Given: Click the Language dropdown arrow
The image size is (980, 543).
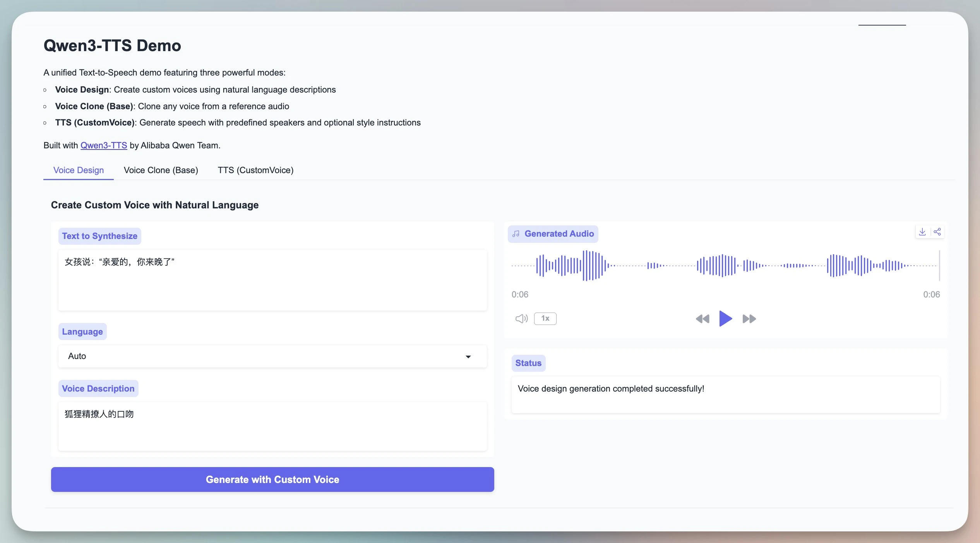Looking at the screenshot, I should click(468, 357).
